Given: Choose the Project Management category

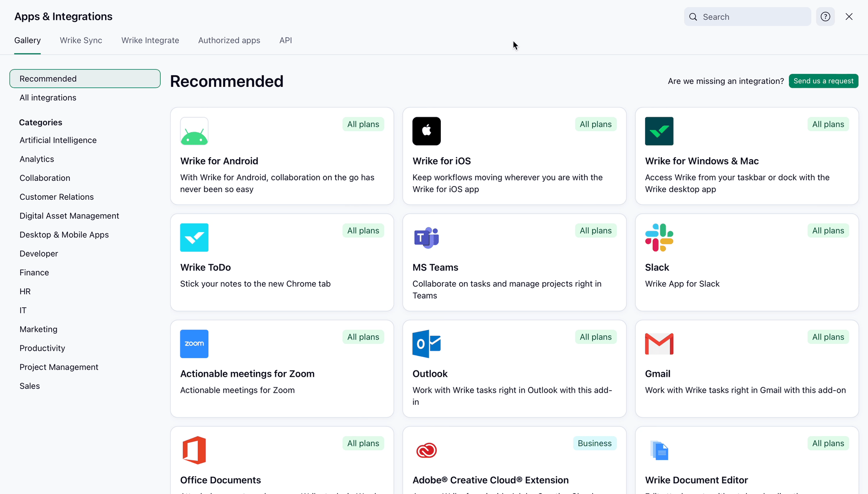Looking at the screenshot, I should (59, 367).
